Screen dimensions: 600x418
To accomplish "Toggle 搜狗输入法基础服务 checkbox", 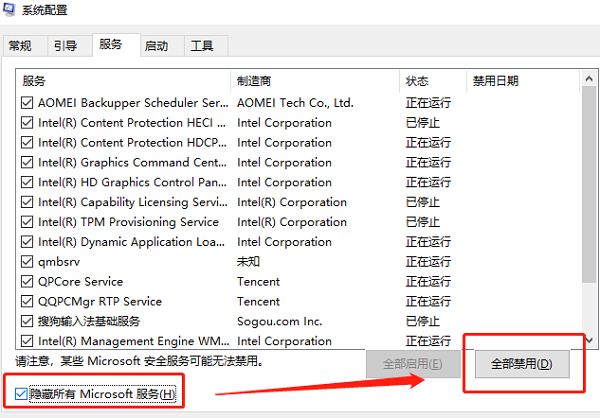I will click(27, 321).
